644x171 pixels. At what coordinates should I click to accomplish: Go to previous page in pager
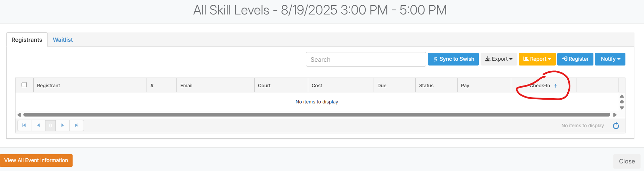[38, 125]
